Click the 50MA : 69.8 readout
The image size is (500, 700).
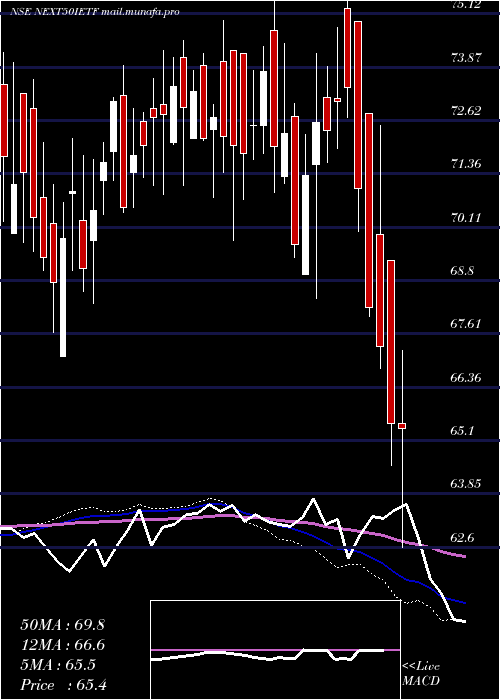click(x=62, y=625)
